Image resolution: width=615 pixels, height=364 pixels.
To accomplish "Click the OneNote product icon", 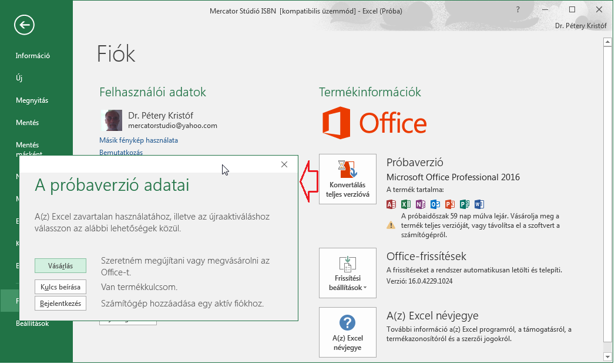I will [x=421, y=204].
